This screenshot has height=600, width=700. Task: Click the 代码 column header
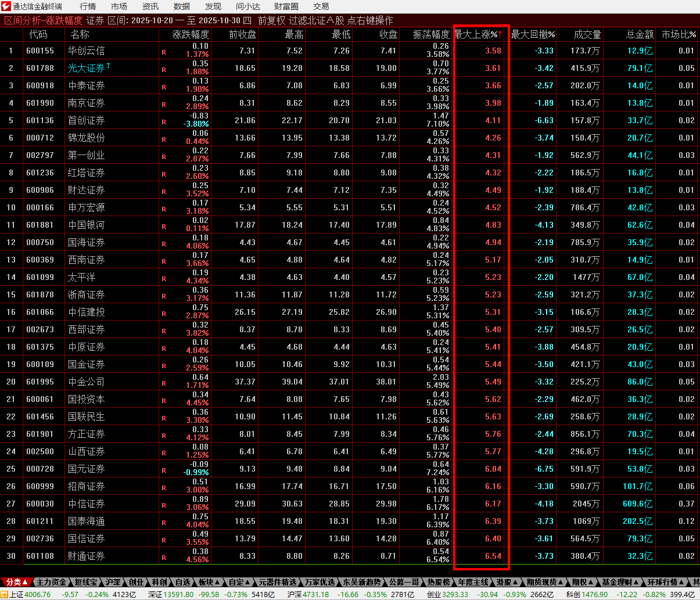click(x=38, y=35)
